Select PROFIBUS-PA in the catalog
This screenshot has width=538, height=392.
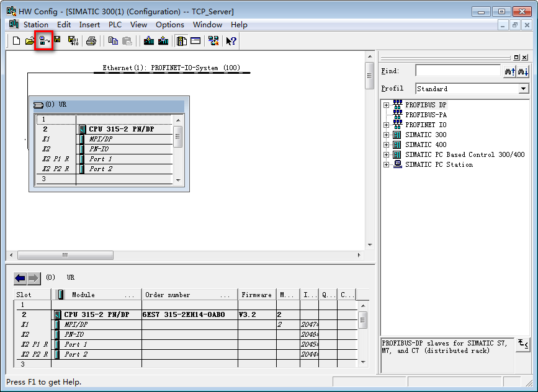(x=426, y=115)
